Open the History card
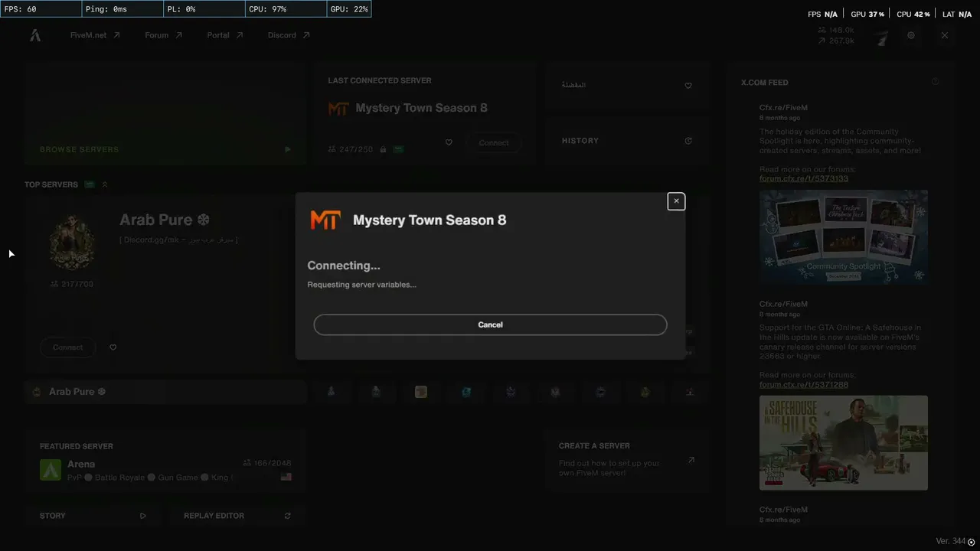The width and height of the screenshot is (980, 551). 627,141
